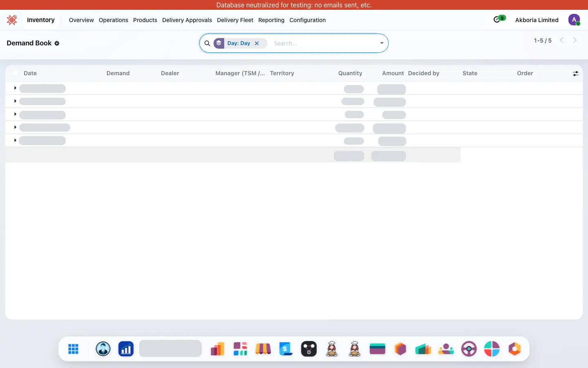
Task: Sort the list by Territory column
Action: pos(282,73)
